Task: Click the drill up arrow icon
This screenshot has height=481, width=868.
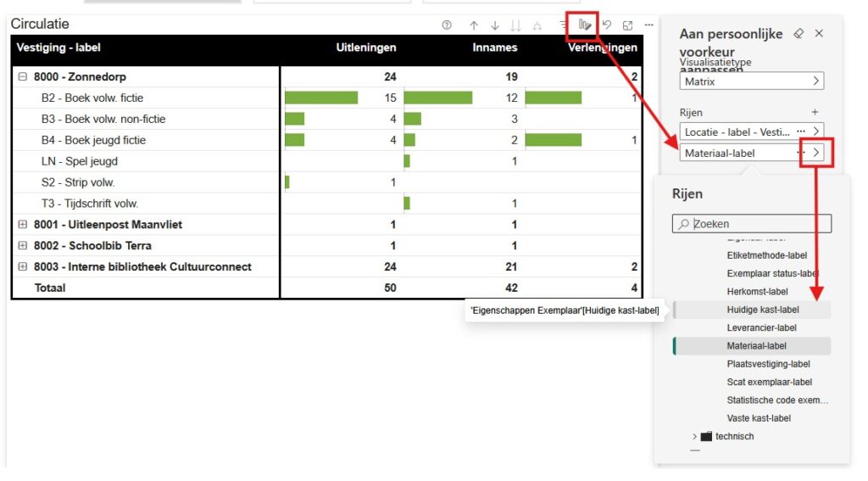Action: [474, 25]
